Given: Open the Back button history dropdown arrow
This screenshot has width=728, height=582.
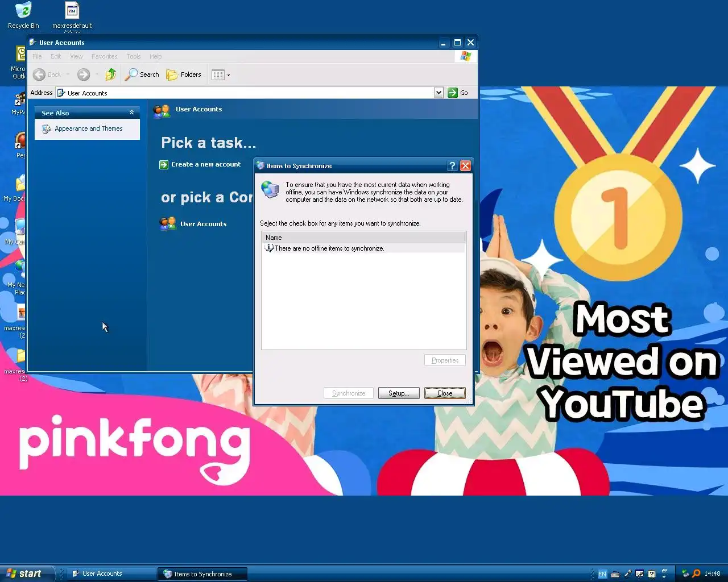Looking at the screenshot, I should pyautogui.click(x=68, y=74).
